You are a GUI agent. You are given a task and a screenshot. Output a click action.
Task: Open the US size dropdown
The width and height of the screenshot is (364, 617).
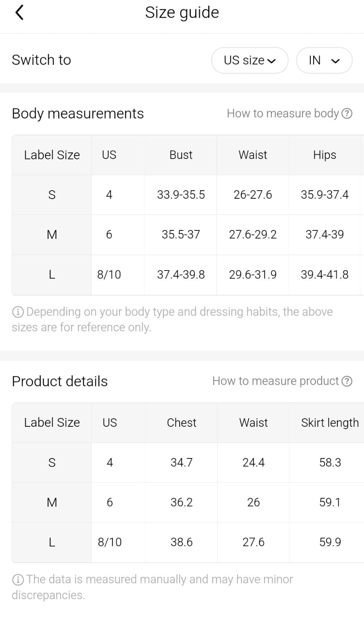249,60
